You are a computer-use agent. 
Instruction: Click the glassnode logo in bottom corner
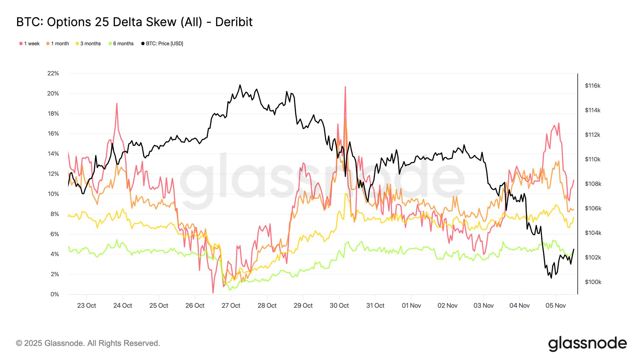point(587,343)
